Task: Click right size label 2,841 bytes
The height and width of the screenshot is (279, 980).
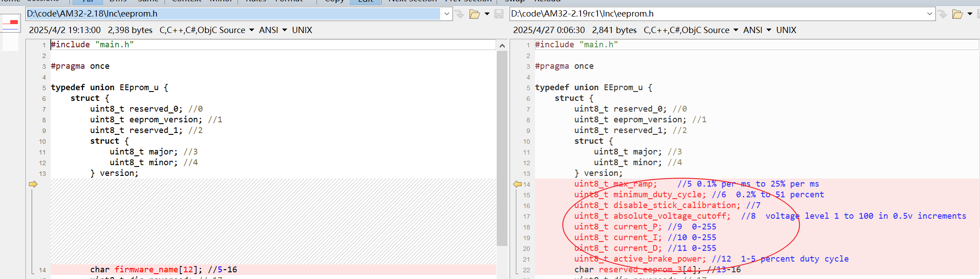Action: (x=614, y=30)
